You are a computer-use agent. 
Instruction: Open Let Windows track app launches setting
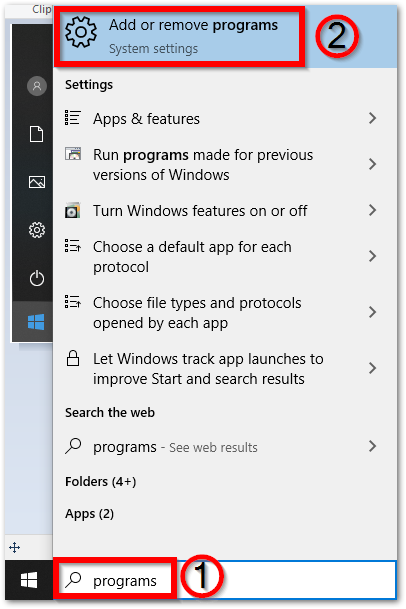point(225,369)
